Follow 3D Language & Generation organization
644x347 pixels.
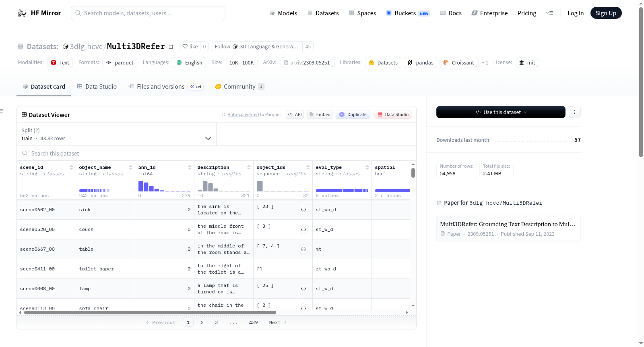[x=257, y=46]
